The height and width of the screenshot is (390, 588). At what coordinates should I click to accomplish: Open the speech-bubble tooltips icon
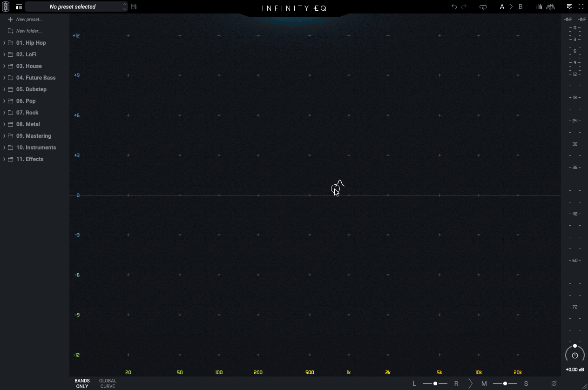tap(569, 7)
